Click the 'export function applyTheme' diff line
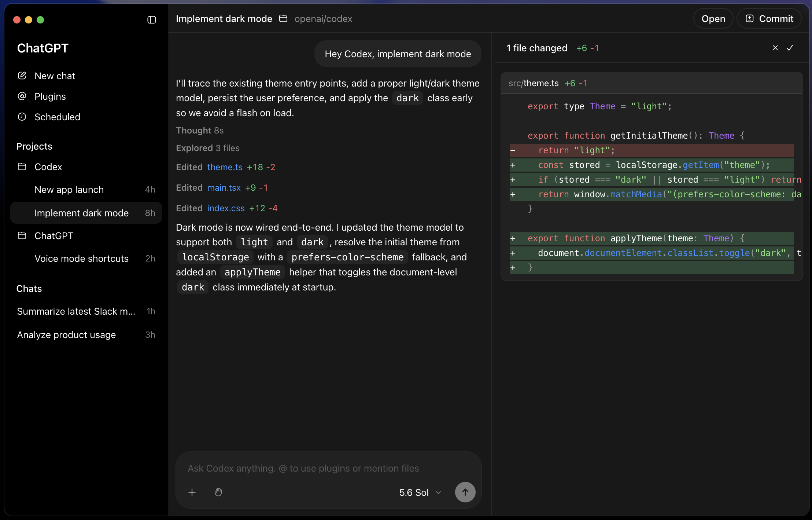 [x=652, y=238]
